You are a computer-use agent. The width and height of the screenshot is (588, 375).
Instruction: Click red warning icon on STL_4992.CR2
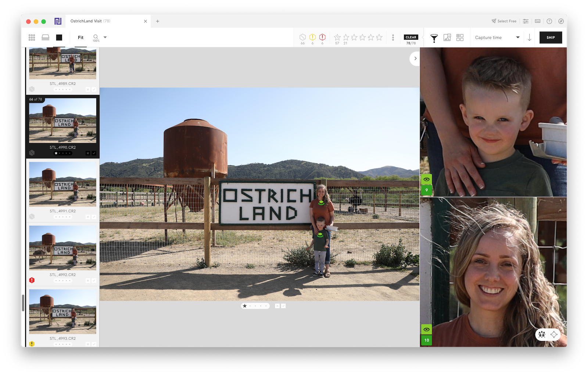pyautogui.click(x=32, y=280)
